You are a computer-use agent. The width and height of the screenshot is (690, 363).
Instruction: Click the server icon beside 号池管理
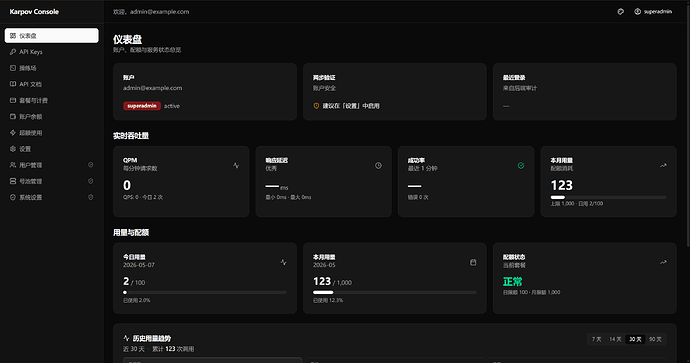(13, 181)
